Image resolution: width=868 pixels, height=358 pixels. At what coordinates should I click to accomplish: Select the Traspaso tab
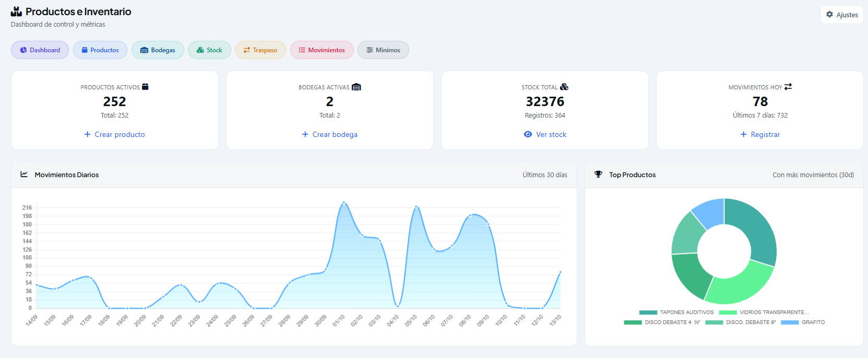pyautogui.click(x=260, y=50)
